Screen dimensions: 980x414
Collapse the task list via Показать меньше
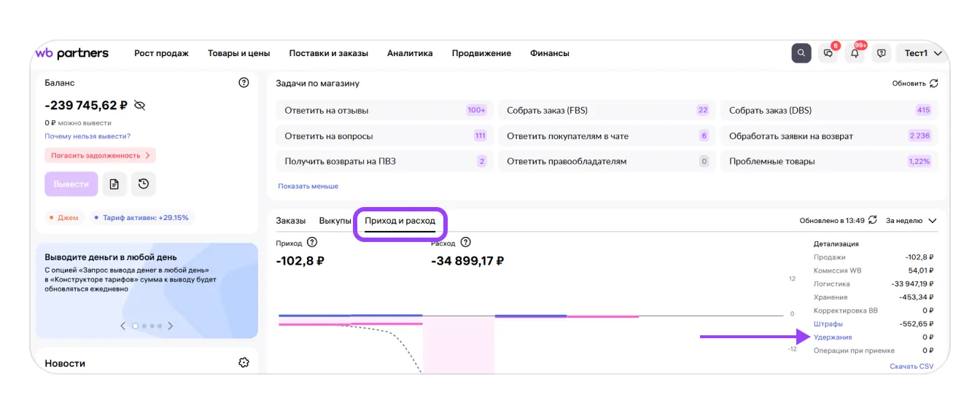[x=308, y=187]
